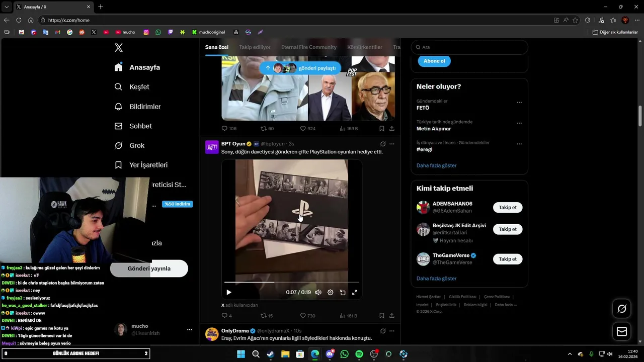Open video settings gear
644x362 pixels.
(331, 292)
